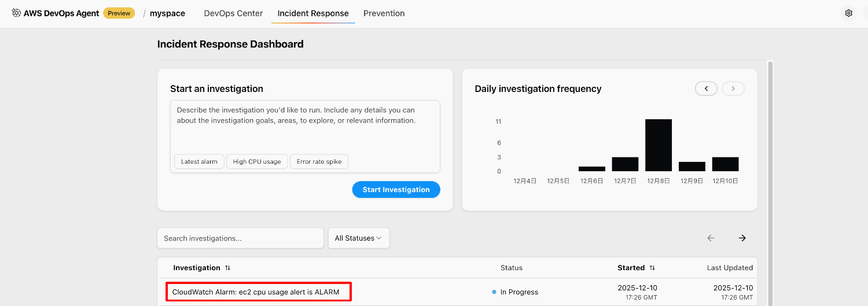Focus the investigation description text area
The width and height of the screenshot is (868, 306).
[x=305, y=130]
